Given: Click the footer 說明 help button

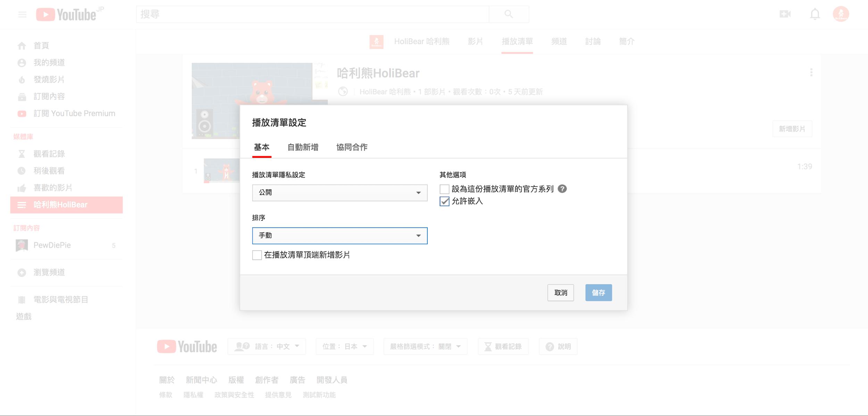Looking at the screenshot, I should pos(558,346).
